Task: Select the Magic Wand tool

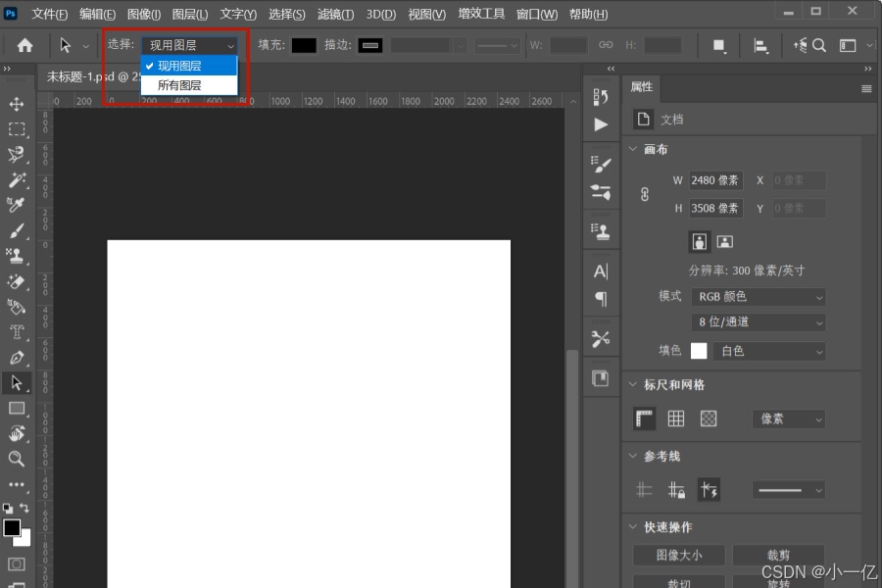Action: pyautogui.click(x=17, y=180)
